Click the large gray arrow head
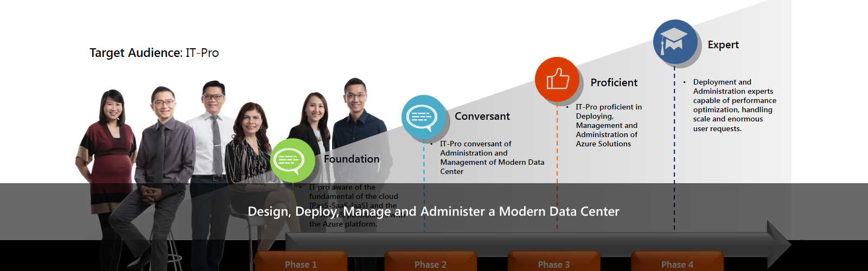The width and height of the screenshot is (868, 271). 779,243
